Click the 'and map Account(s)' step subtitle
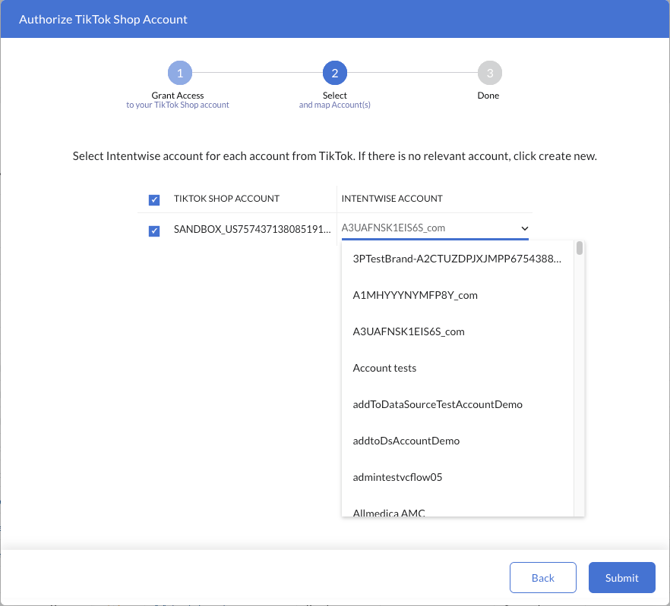This screenshot has height=606, width=670. 335,105
